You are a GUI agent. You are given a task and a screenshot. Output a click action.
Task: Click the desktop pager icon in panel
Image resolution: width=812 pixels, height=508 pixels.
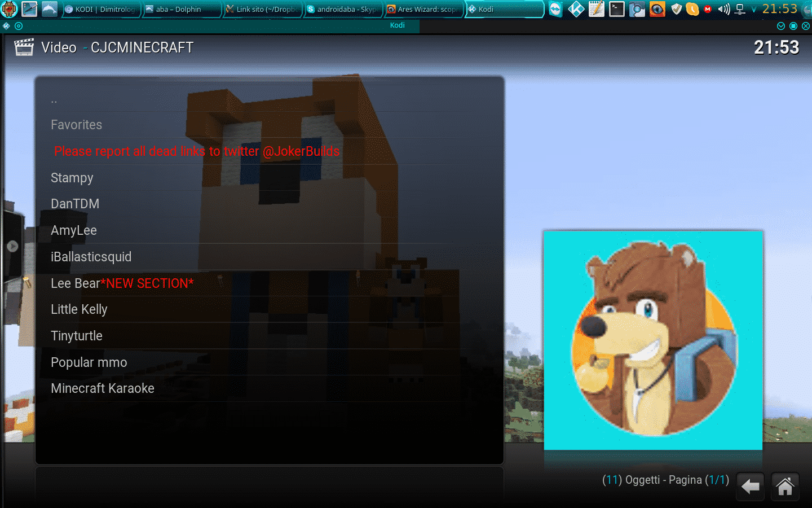coord(29,9)
